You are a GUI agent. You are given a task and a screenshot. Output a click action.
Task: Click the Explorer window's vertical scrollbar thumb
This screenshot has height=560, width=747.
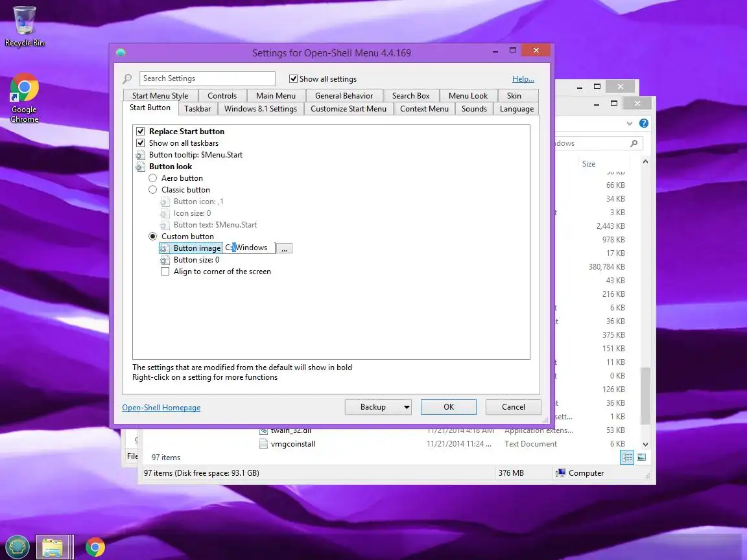645,395
